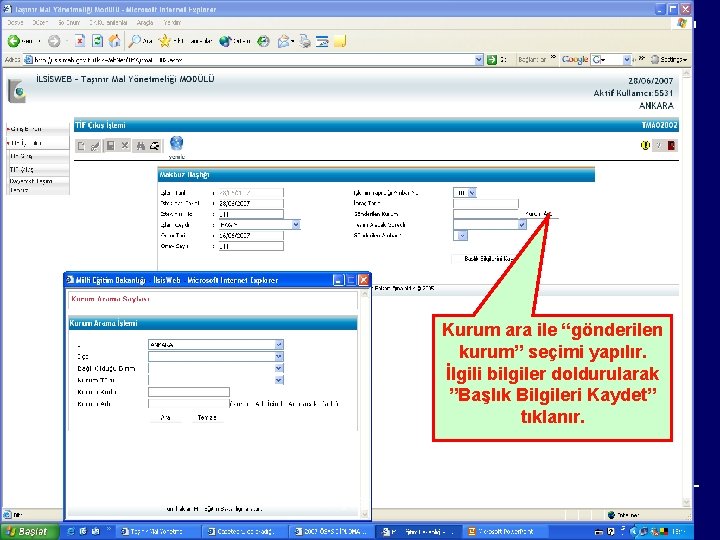720x540 pixels.
Task: Click the Kurum Ara link
Action: click(538, 214)
